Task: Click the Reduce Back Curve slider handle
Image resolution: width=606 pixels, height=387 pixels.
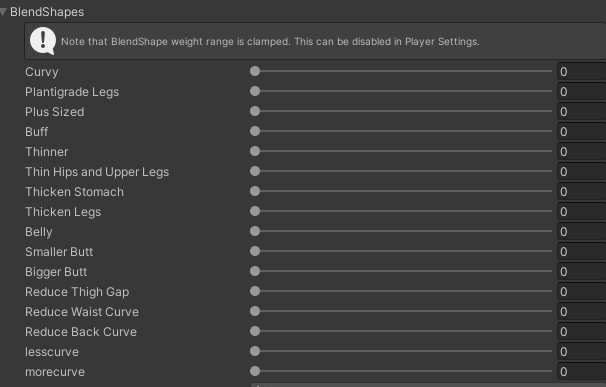Action: 255,331
